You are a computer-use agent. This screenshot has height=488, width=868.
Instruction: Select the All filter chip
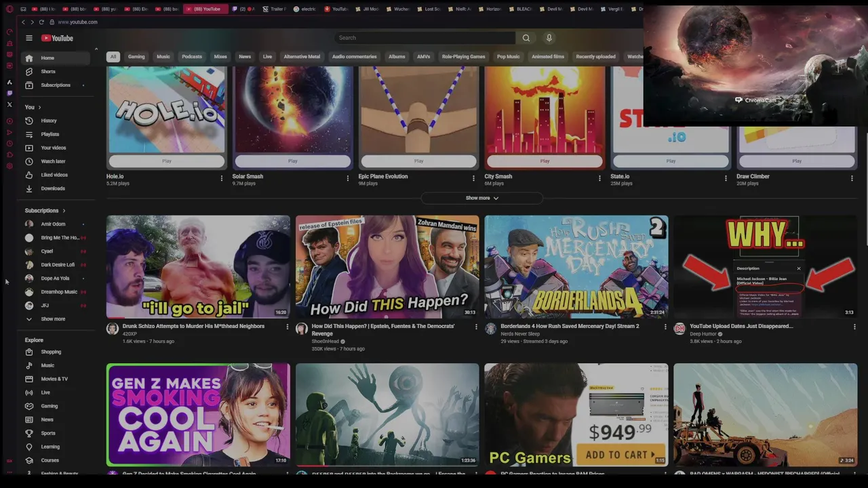tap(113, 57)
